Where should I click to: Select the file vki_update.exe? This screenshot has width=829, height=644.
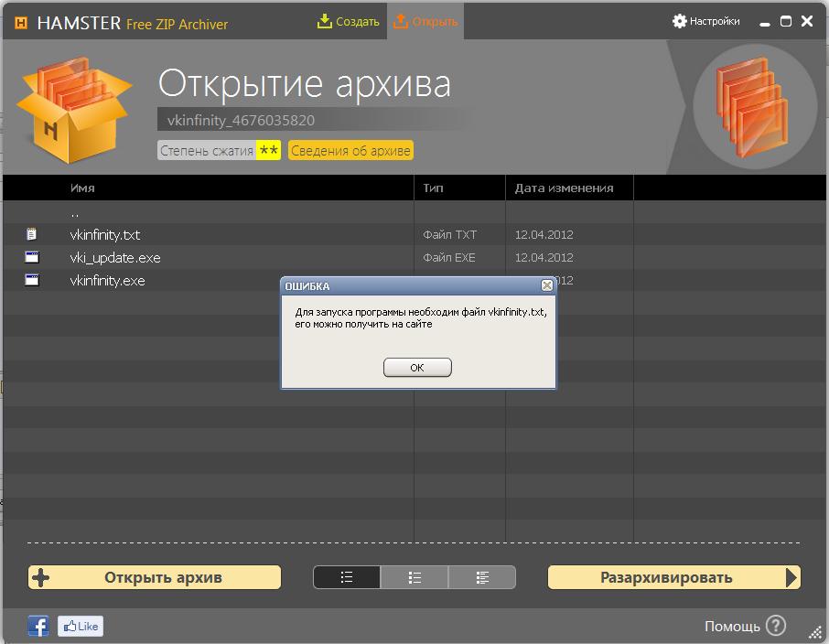[115, 257]
